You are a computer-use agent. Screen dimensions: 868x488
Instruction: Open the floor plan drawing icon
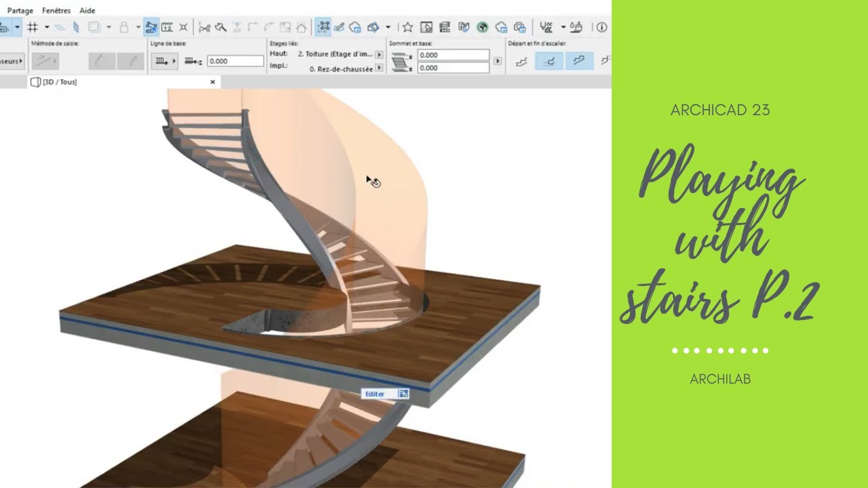pyautogui.click(x=427, y=27)
